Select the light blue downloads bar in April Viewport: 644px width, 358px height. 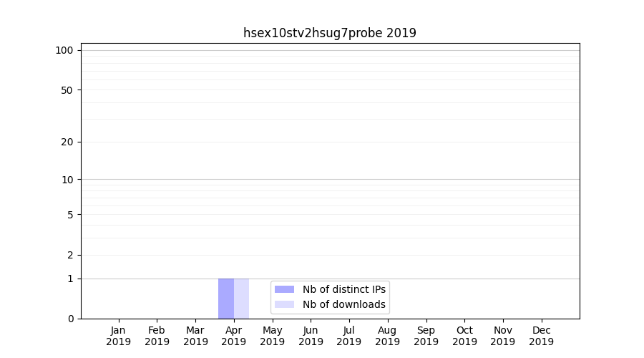242,299
